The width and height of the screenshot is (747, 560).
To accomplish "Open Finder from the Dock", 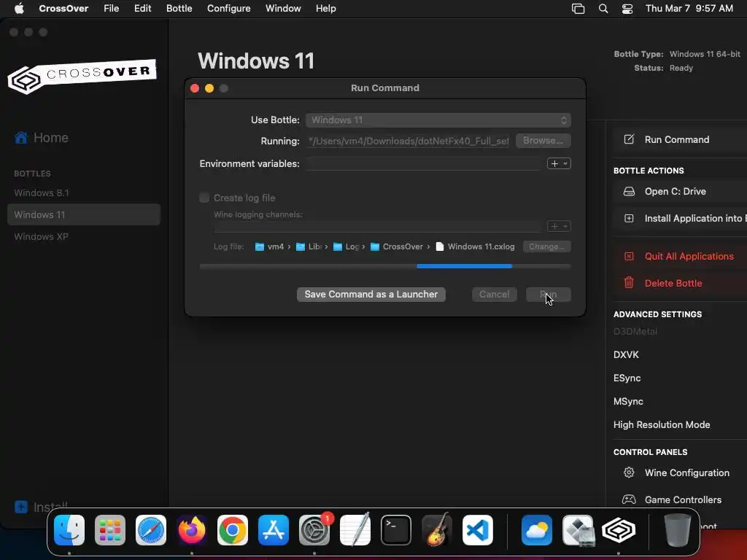I will pyautogui.click(x=69, y=530).
